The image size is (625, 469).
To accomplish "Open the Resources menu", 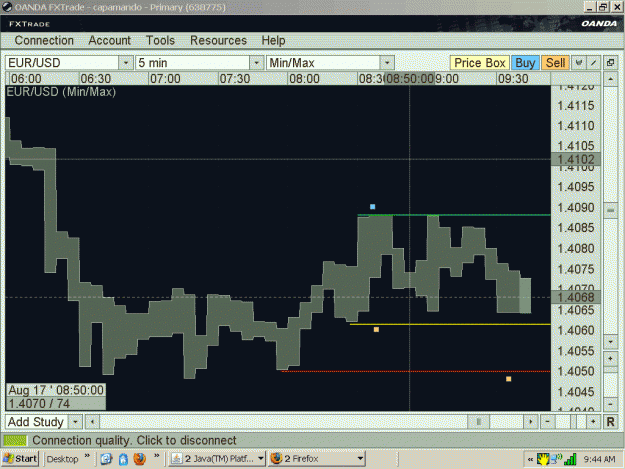I will pos(218,41).
